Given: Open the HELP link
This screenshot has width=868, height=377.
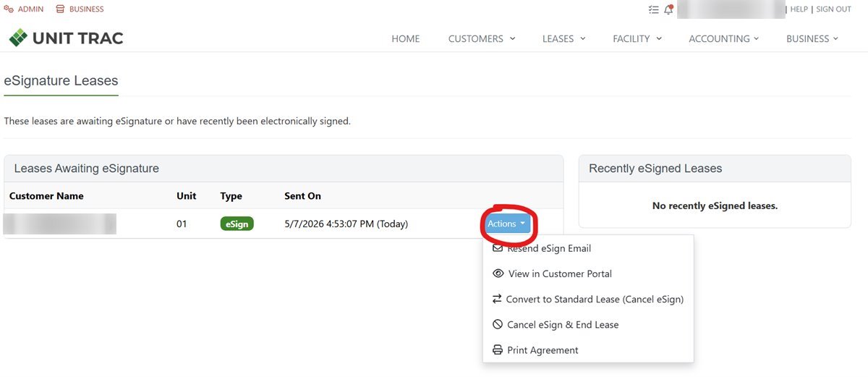Looking at the screenshot, I should pyautogui.click(x=799, y=9).
